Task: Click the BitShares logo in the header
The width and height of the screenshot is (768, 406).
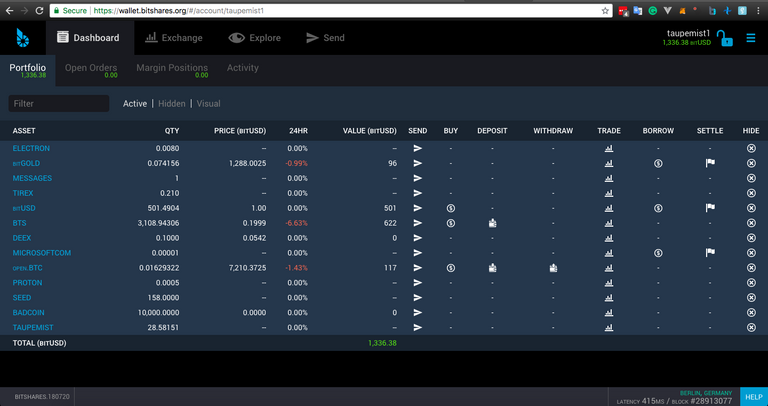Action: (23, 38)
